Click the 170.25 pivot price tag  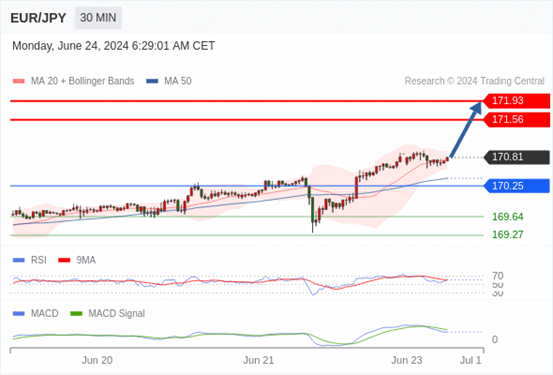(x=516, y=186)
